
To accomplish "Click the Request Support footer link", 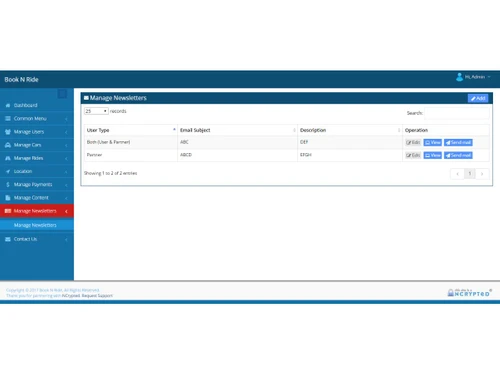I will pyautogui.click(x=97, y=296).
